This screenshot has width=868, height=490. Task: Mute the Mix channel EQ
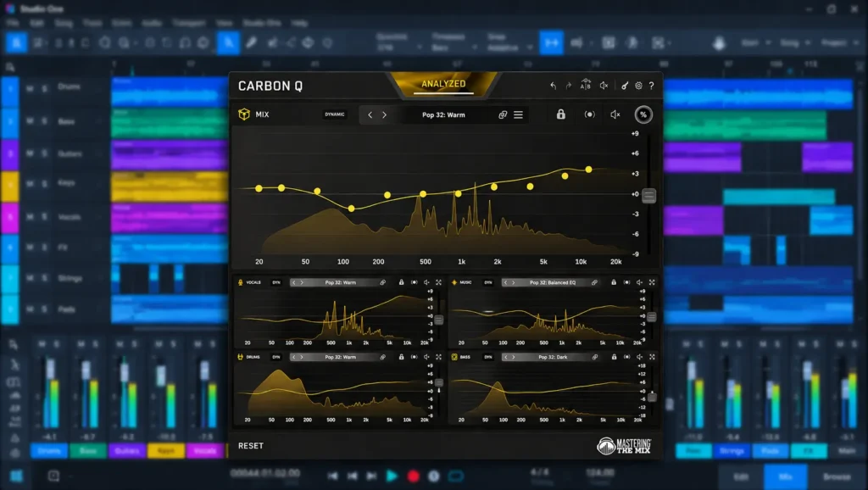(x=615, y=114)
